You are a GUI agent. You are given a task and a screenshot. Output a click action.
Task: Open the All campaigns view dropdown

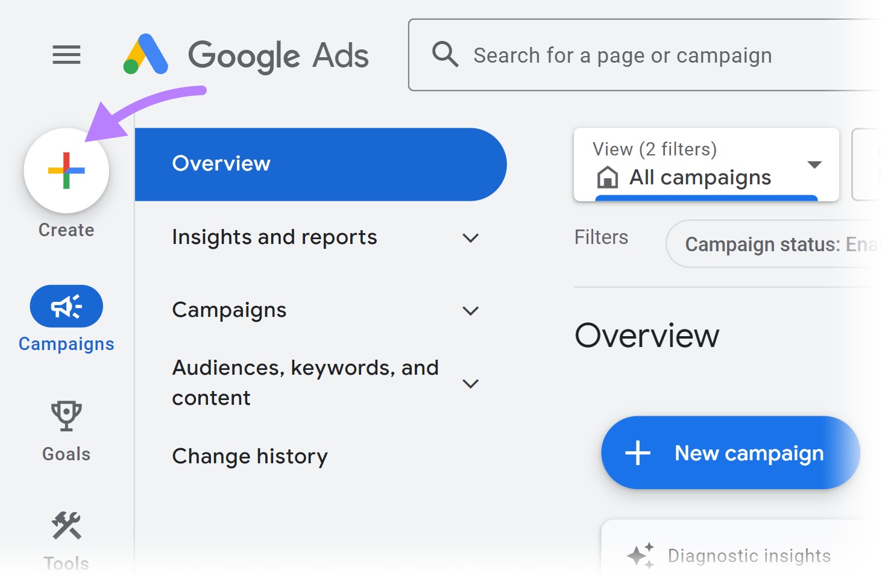(x=814, y=164)
